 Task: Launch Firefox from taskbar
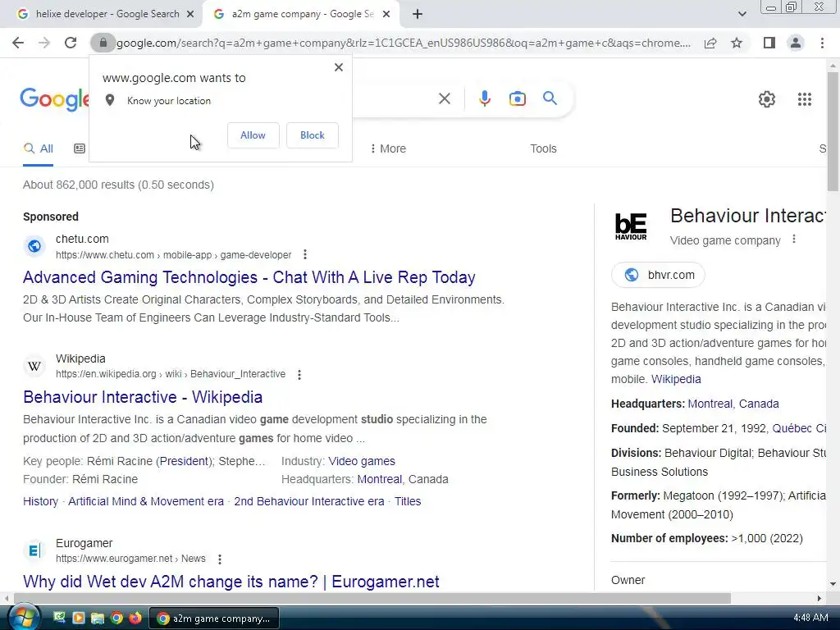(135, 618)
